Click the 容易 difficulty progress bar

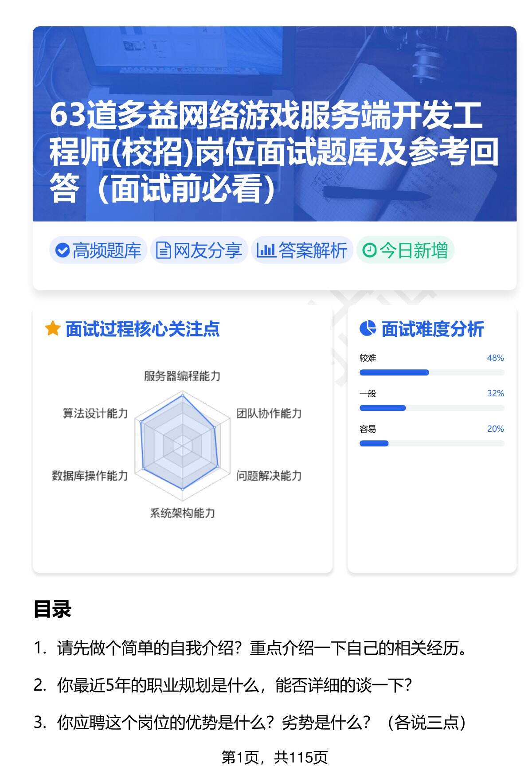coord(431,443)
